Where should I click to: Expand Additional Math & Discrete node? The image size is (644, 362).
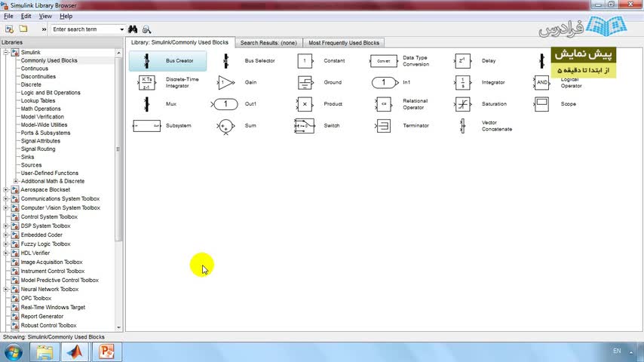(x=16, y=181)
